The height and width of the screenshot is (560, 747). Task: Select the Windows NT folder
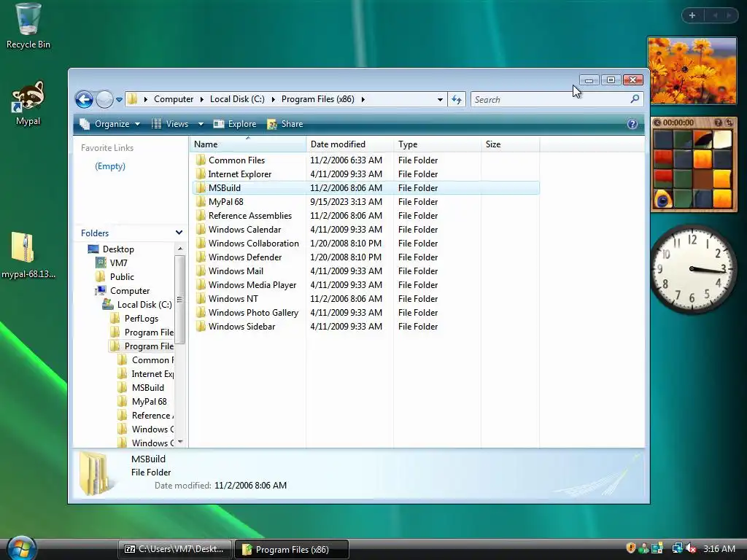[233, 298]
